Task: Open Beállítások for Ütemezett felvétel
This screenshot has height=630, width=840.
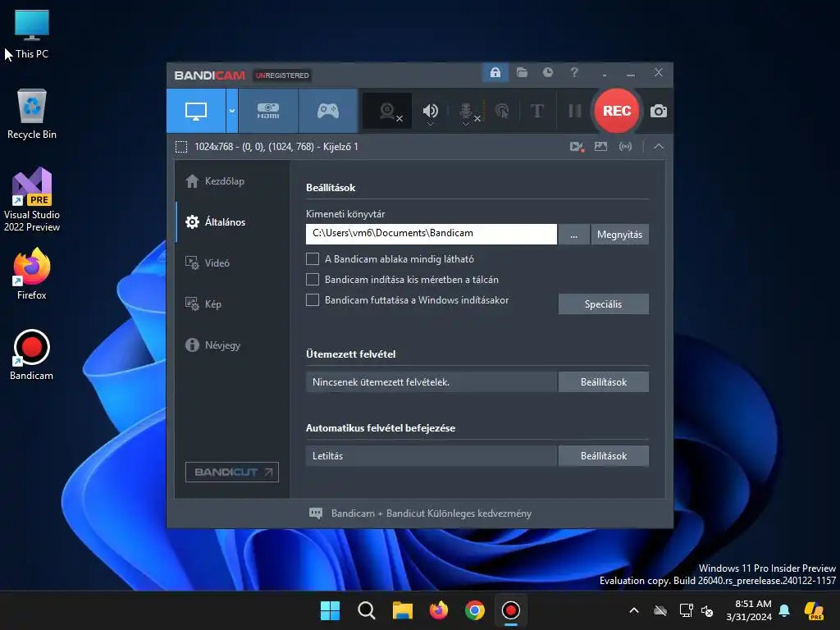Action: pos(603,382)
